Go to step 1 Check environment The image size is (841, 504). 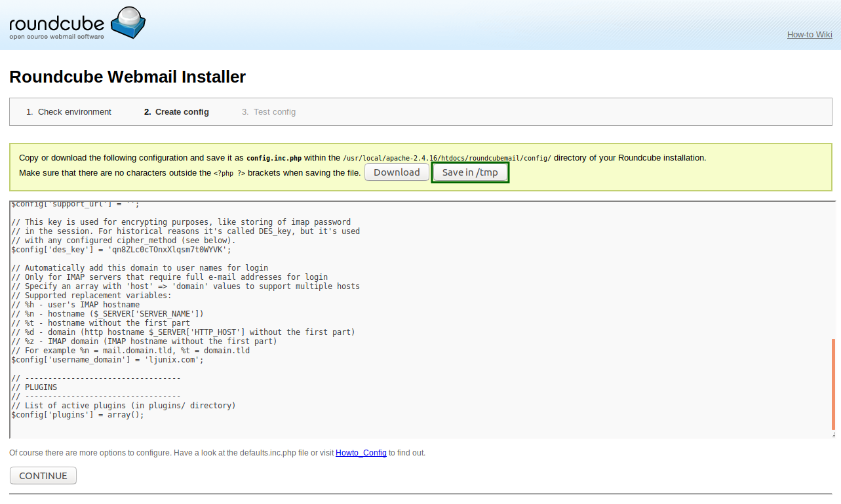[x=69, y=112]
